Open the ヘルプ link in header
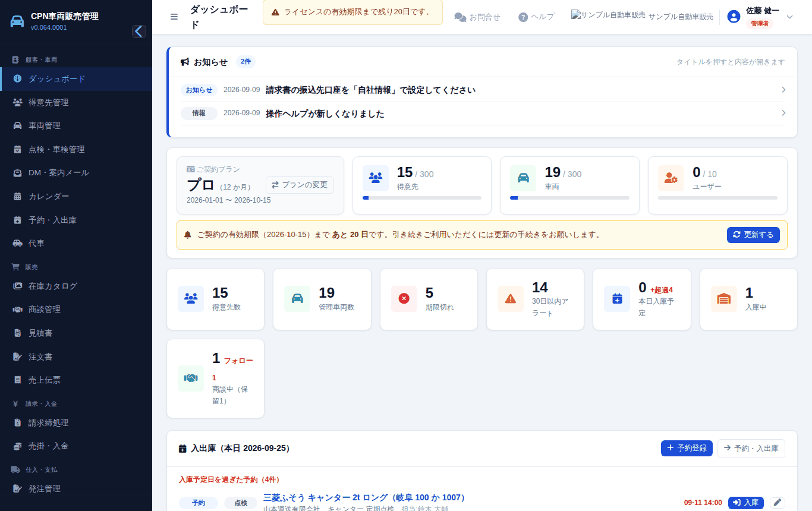The width and height of the screenshot is (812, 511). [536, 17]
